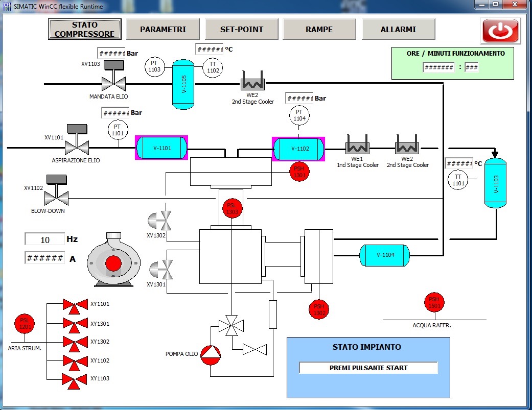Click pressure switch PSL 1303
Screen dimensions: 532x410
coord(232,208)
